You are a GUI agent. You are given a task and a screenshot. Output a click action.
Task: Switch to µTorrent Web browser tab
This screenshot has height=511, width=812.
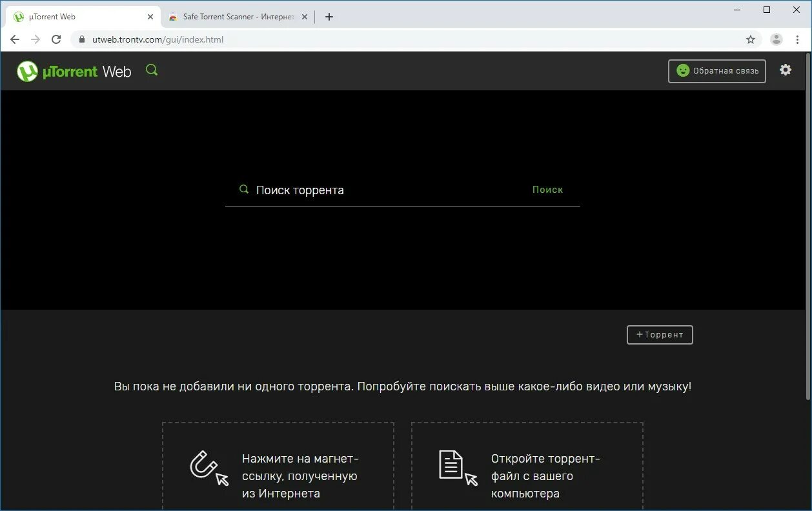click(x=84, y=17)
